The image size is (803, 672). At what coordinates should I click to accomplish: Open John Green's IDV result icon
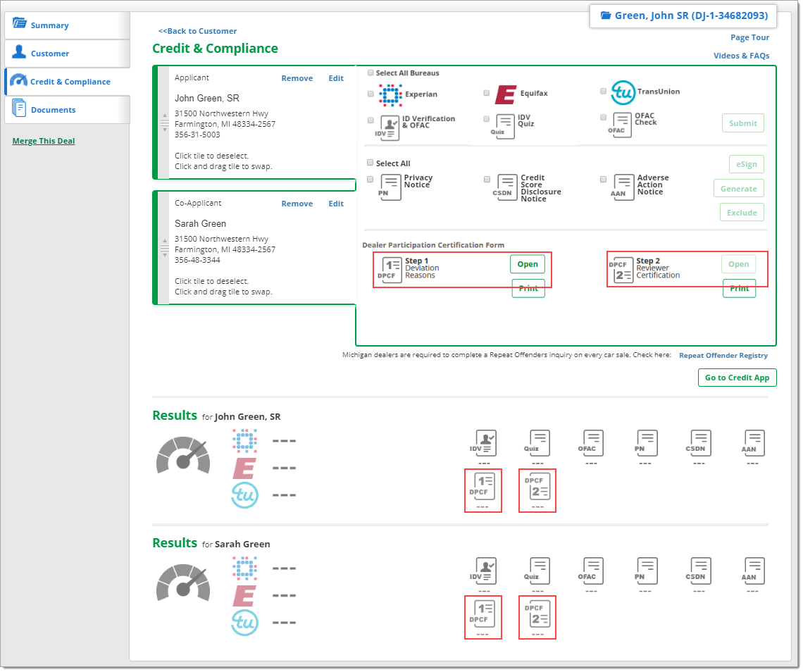(483, 443)
